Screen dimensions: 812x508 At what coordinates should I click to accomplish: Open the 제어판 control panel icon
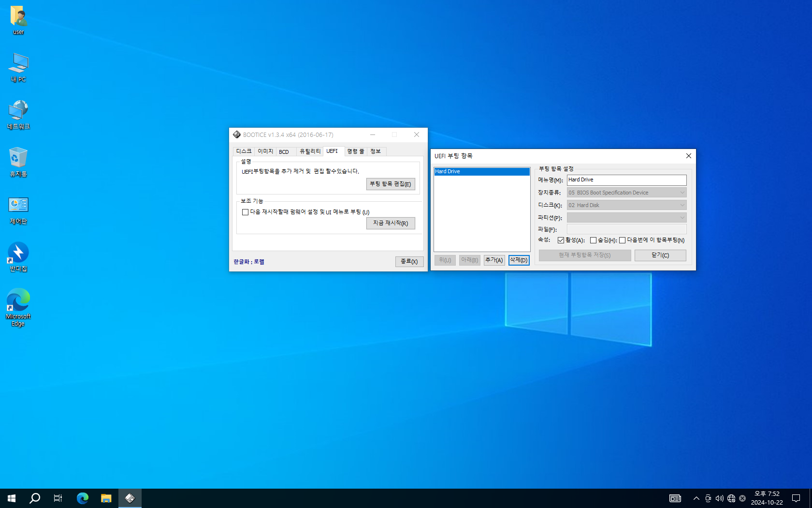coord(18,210)
